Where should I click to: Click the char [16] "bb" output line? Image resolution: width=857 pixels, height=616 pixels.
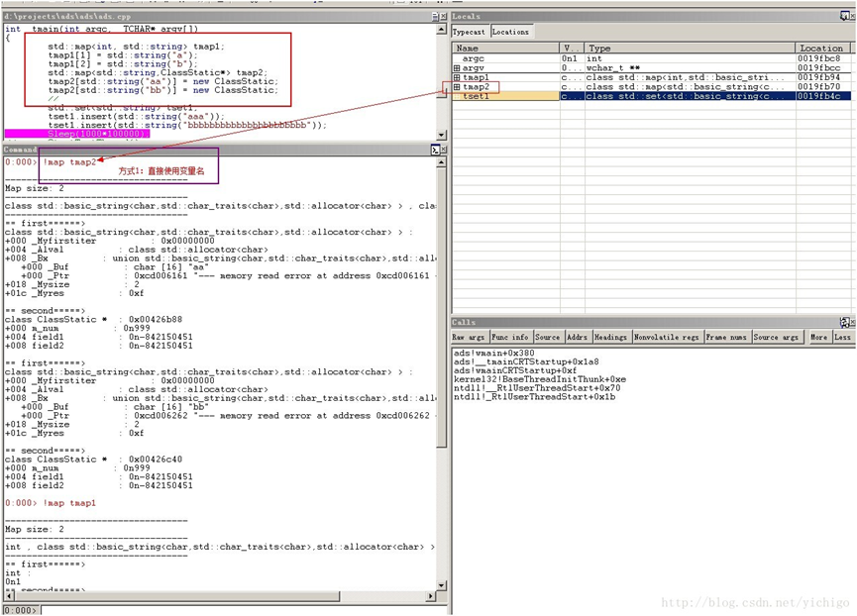pos(115,407)
